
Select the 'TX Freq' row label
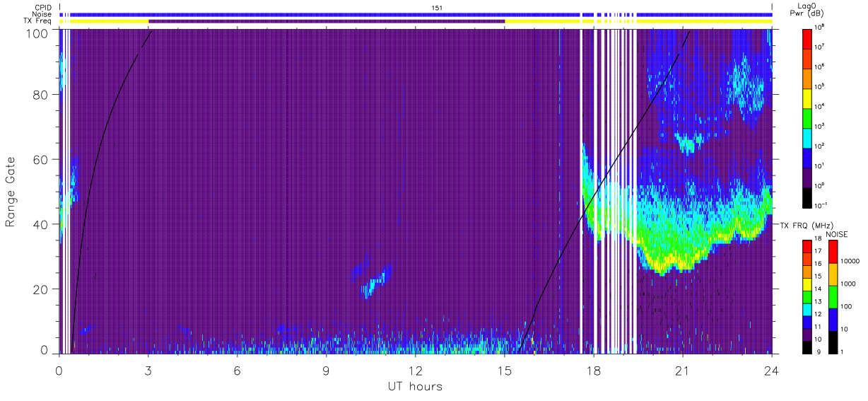coord(37,21)
